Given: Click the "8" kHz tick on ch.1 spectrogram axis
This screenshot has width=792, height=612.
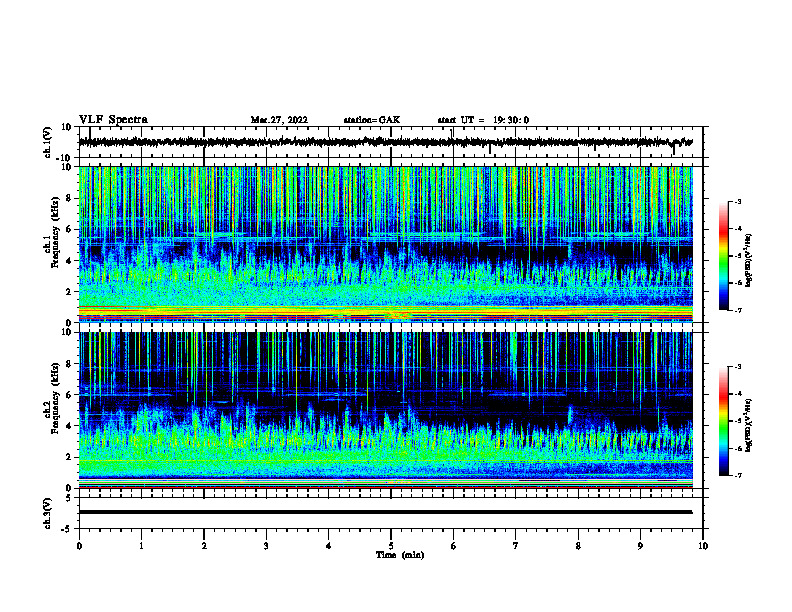Looking at the screenshot, I should (69, 198).
